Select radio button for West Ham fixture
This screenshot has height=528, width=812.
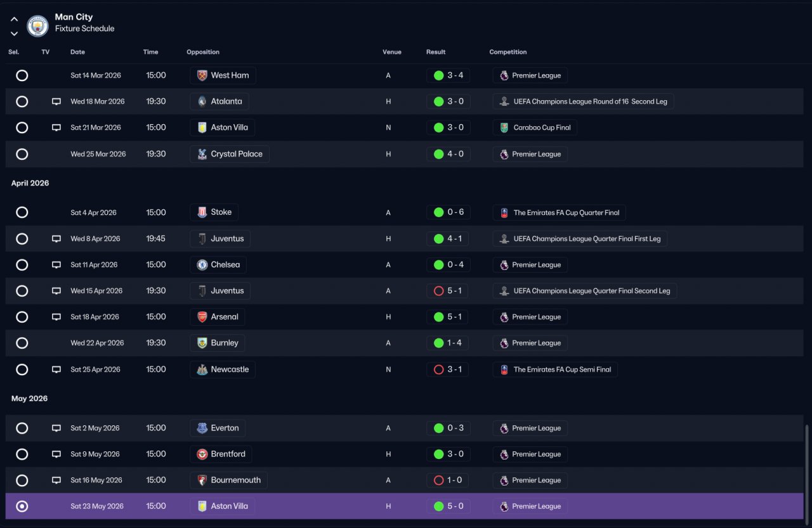click(22, 75)
